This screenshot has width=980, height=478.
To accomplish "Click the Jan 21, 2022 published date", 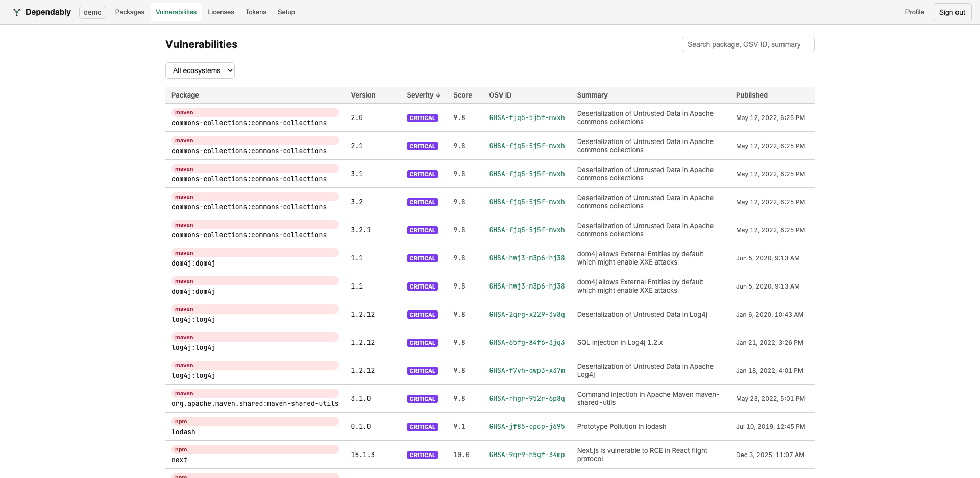I will [769, 343].
